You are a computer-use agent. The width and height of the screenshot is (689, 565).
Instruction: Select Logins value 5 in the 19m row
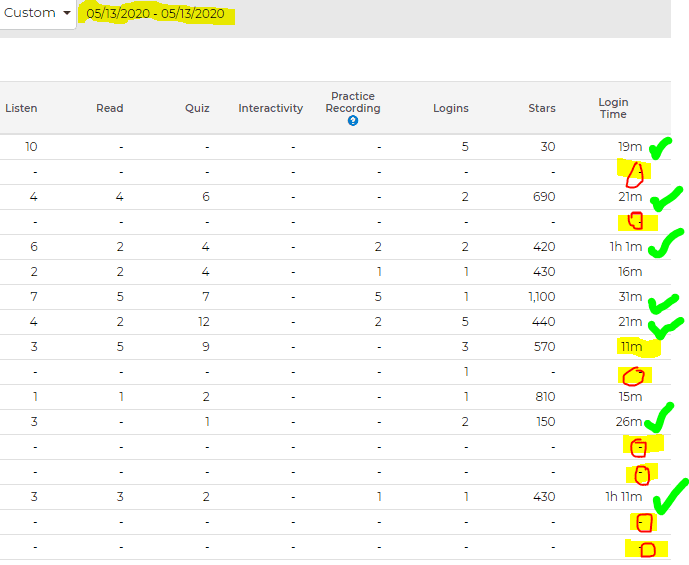[465, 147]
